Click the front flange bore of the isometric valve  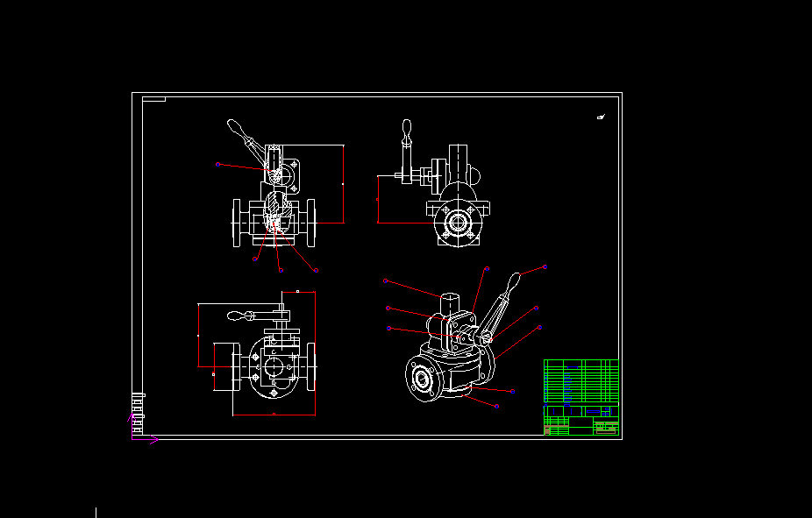[422, 379]
